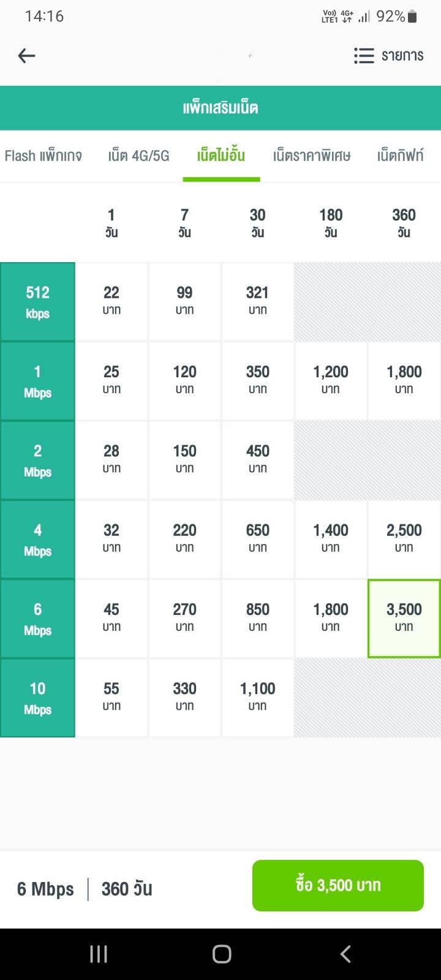The image size is (441, 980).
Task: Open the เน็ตกิฟท์ tab
Action: (401, 156)
